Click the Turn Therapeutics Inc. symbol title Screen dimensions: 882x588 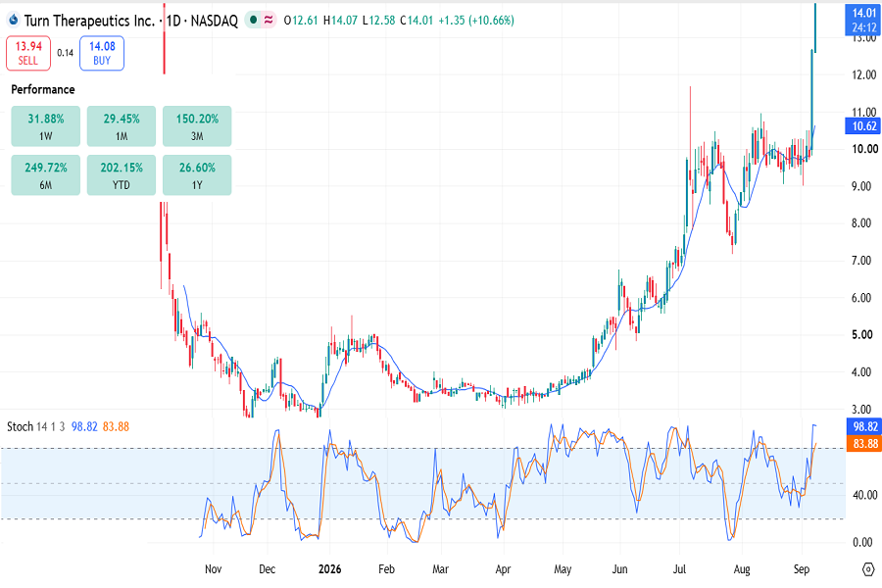coord(89,21)
